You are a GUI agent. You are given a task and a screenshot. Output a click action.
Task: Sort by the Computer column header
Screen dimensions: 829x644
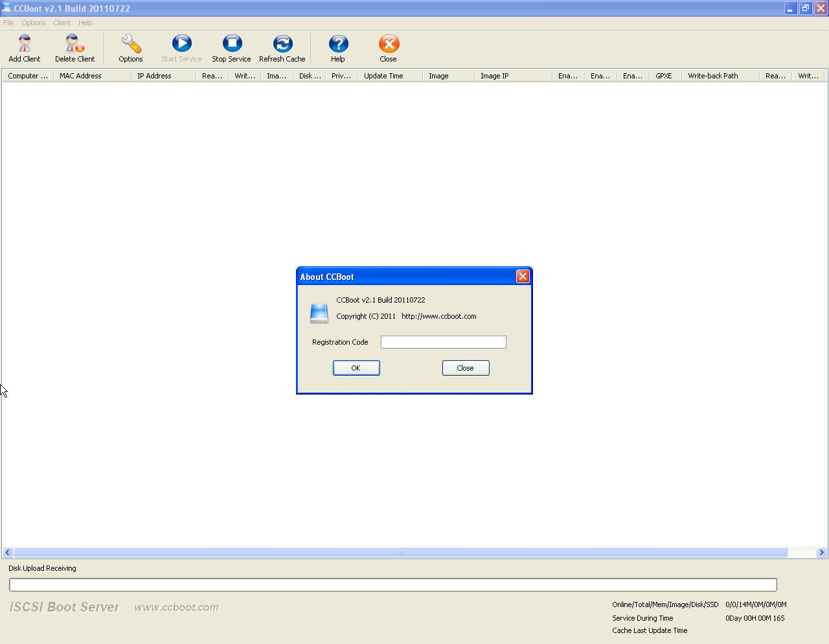click(x=27, y=76)
